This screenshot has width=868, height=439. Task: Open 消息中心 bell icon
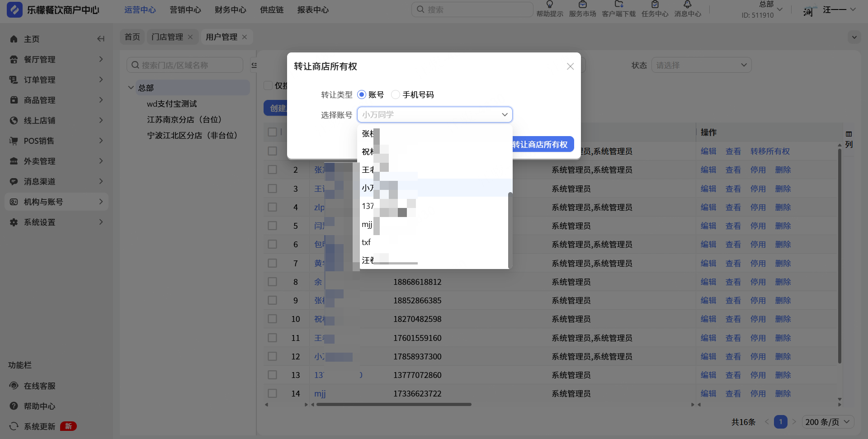pyautogui.click(x=687, y=5)
